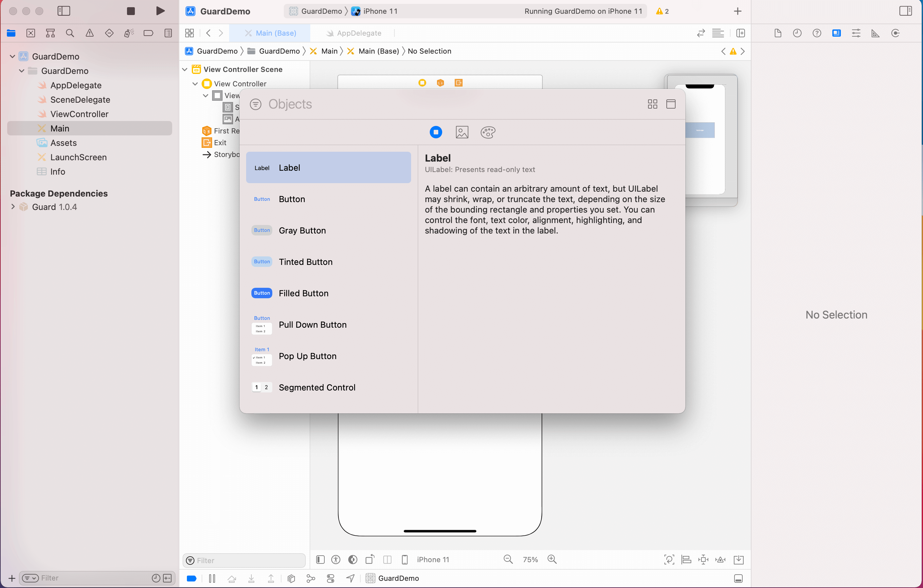Image resolution: width=923 pixels, height=588 pixels.
Task: Collapse the GuardDemo project root
Action: point(12,56)
